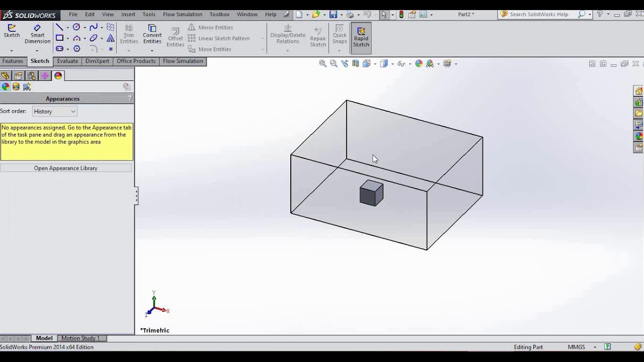Click the Section View icon
Viewport: 644px width, 362px height.
pos(356,63)
